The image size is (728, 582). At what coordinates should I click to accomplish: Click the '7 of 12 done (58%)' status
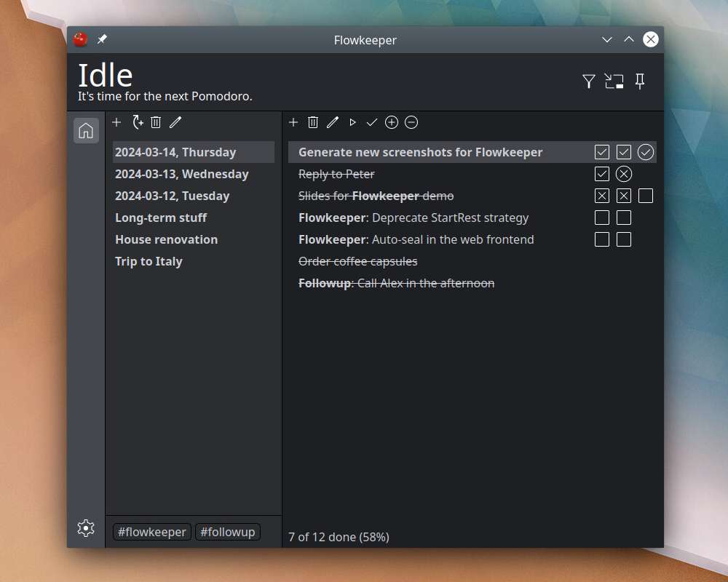(x=339, y=537)
